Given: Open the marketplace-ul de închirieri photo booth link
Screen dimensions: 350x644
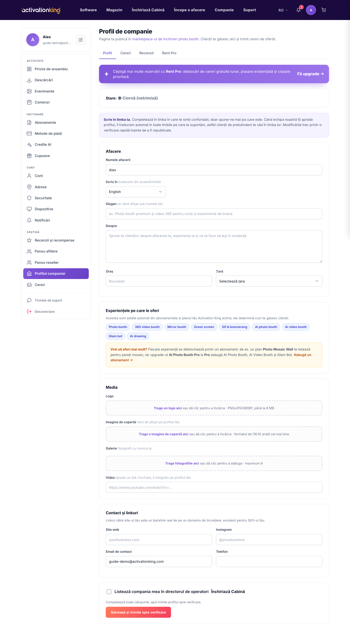Looking at the screenshot, I should 165,39.
